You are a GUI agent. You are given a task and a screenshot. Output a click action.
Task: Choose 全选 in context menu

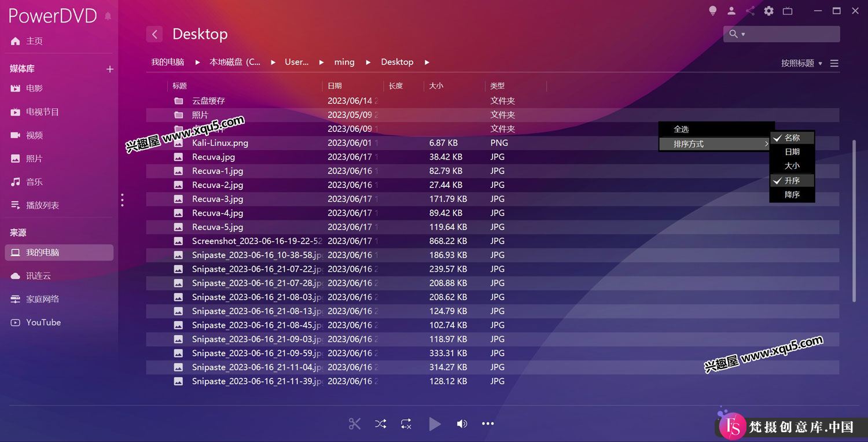click(x=716, y=130)
